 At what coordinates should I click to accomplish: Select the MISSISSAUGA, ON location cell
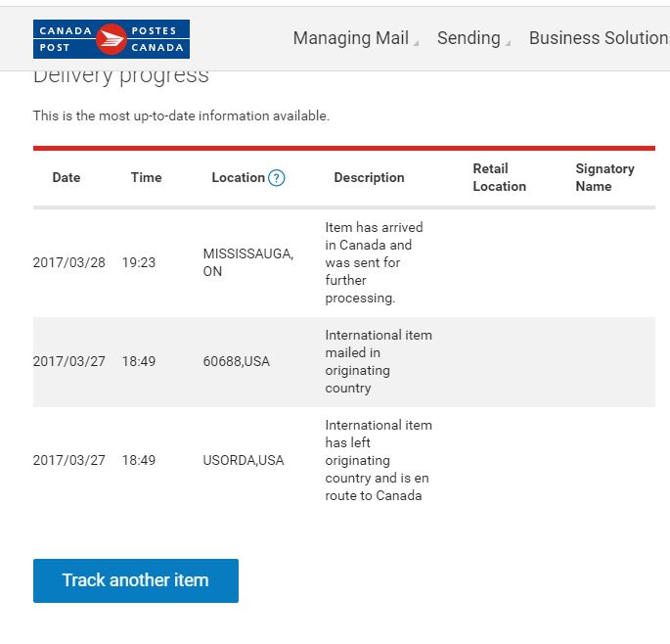tap(247, 262)
